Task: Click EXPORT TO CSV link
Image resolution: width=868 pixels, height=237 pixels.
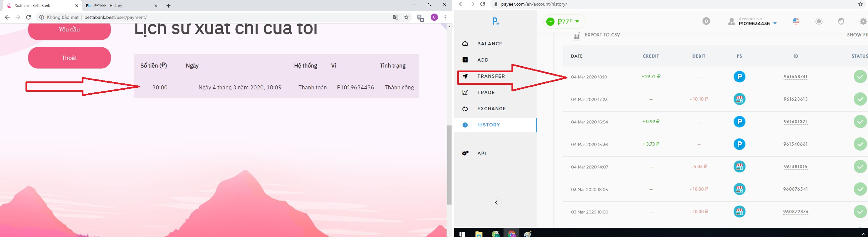Action: tap(603, 35)
